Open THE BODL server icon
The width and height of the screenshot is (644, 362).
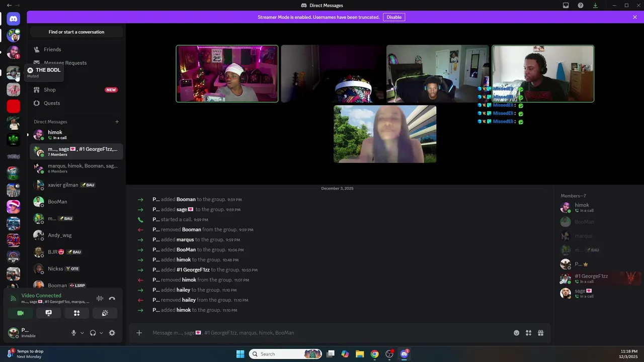click(x=14, y=73)
